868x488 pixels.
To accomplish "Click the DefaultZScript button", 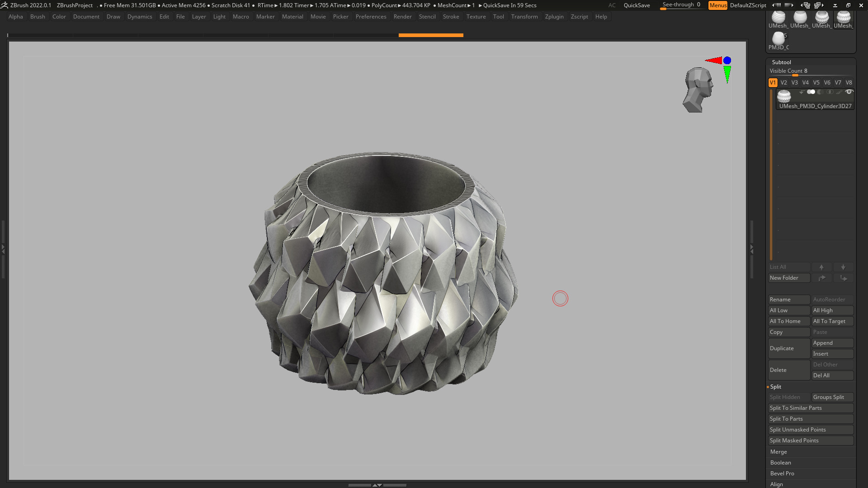I will tap(748, 5).
